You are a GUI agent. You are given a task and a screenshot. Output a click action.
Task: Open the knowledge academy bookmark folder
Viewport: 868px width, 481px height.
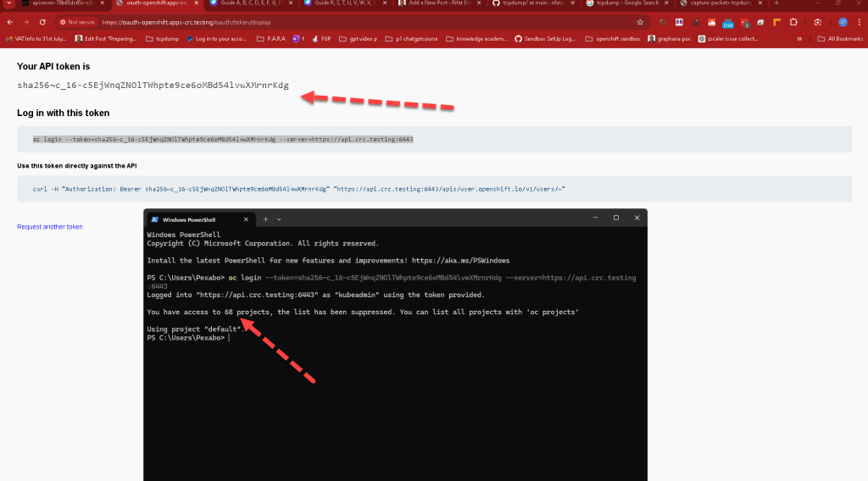476,39
